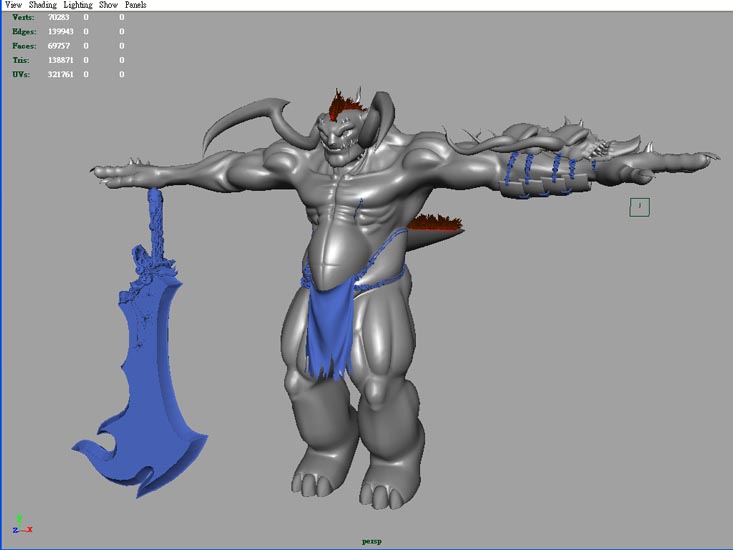Click the persp camera name label
The height and width of the screenshot is (550, 733).
coord(372,541)
